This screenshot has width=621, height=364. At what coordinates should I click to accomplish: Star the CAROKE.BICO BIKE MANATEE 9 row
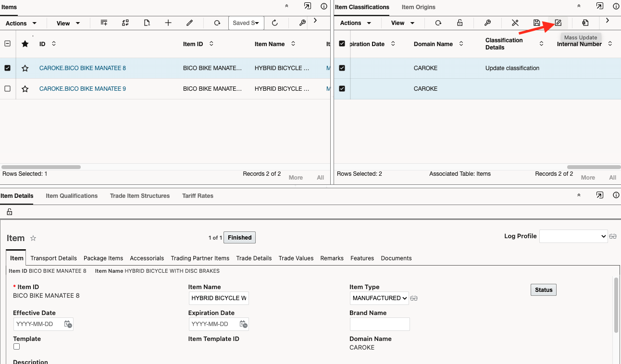(x=25, y=88)
